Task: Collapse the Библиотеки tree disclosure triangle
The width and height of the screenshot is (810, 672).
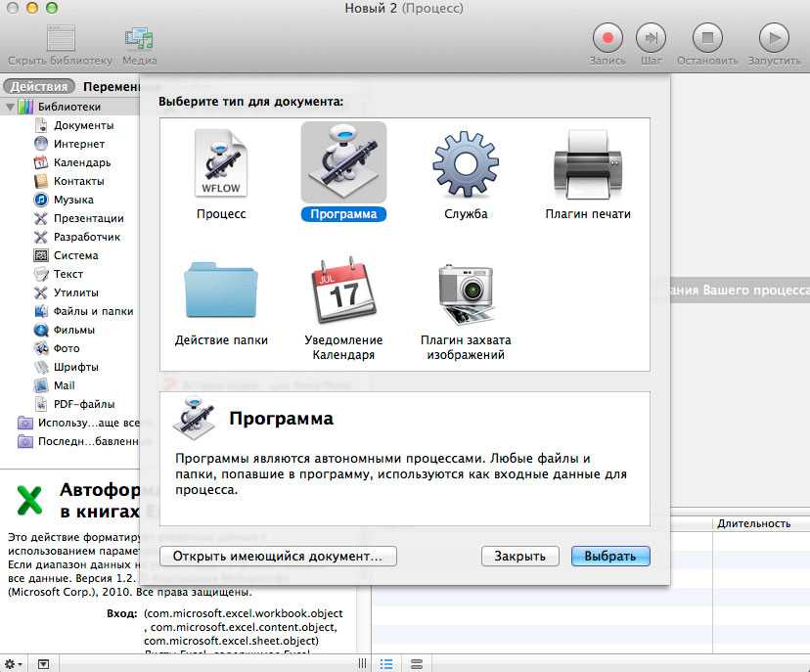Action: click(10, 107)
